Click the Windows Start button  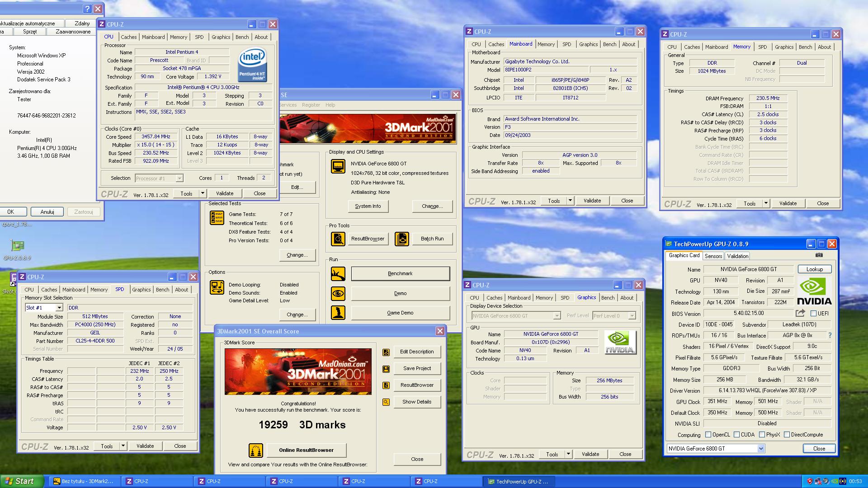[x=22, y=482]
